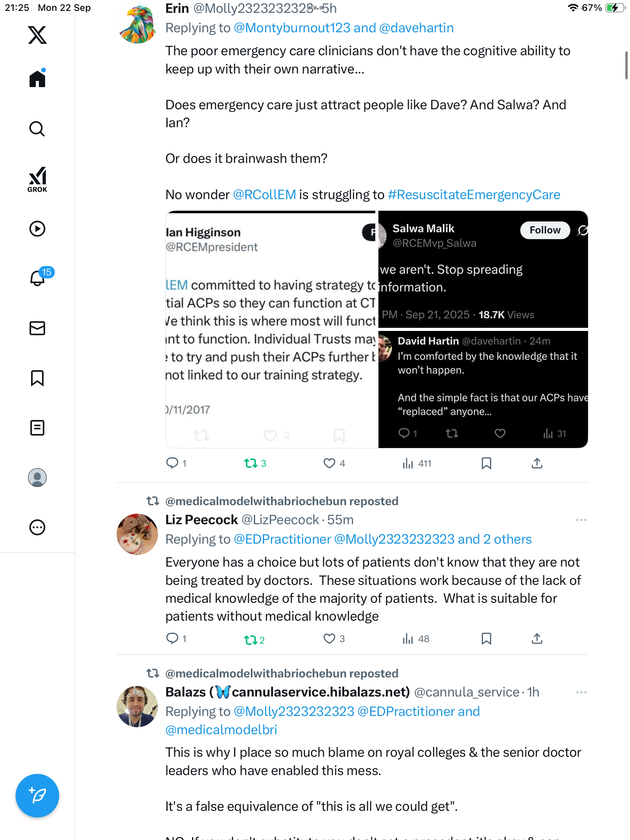This screenshot has width=630, height=840.
Task: Open more options on Liz Peecock's post
Action: click(x=581, y=520)
